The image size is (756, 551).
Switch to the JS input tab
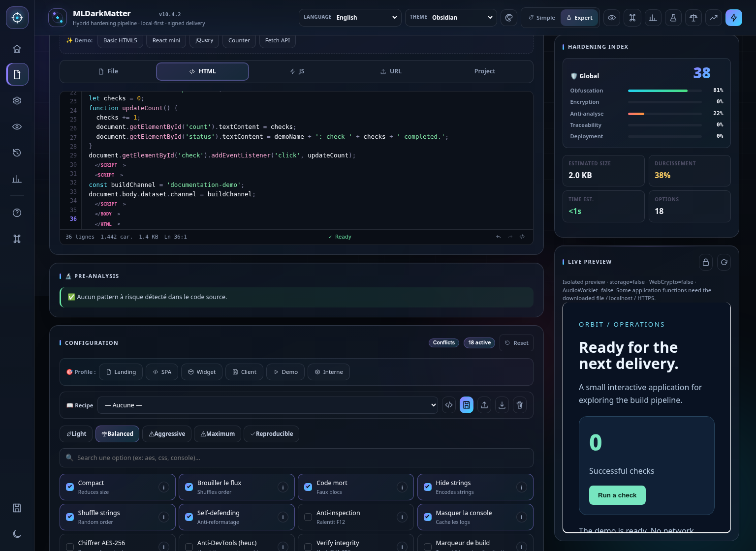pyautogui.click(x=297, y=71)
